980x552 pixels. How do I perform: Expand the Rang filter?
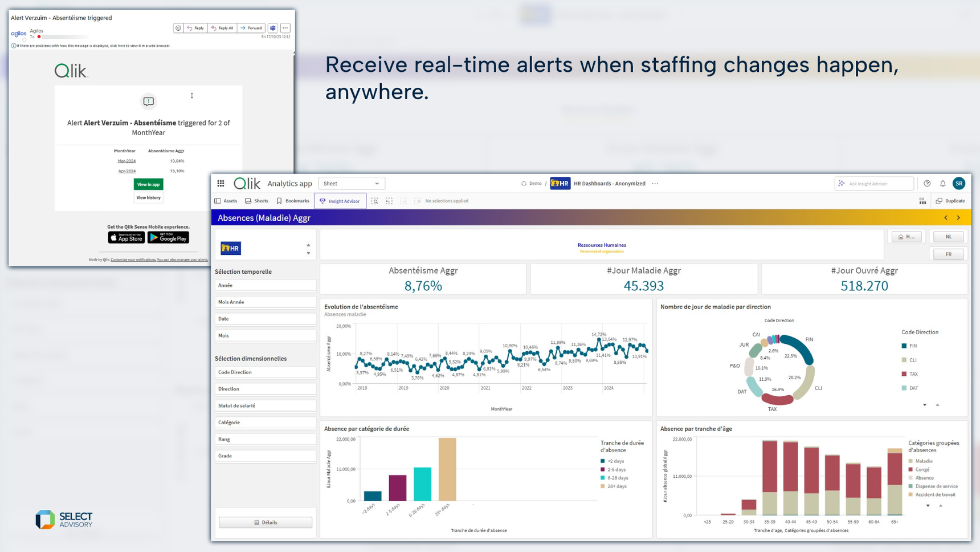266,440
